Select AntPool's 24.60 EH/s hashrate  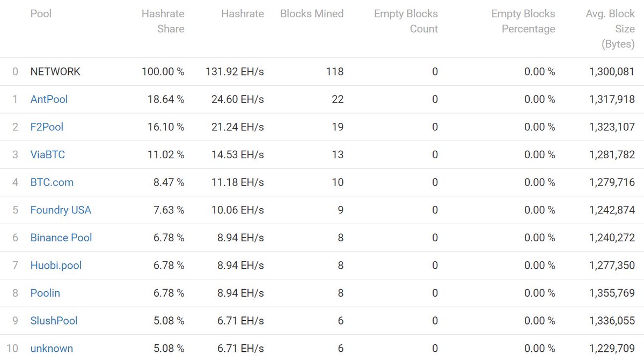[238, 99]
